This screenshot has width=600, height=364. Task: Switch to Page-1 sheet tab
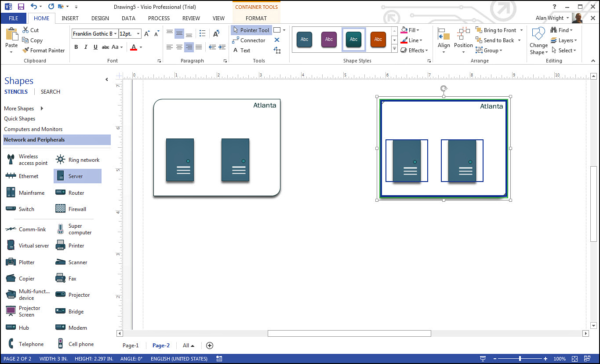pos(131,346)
